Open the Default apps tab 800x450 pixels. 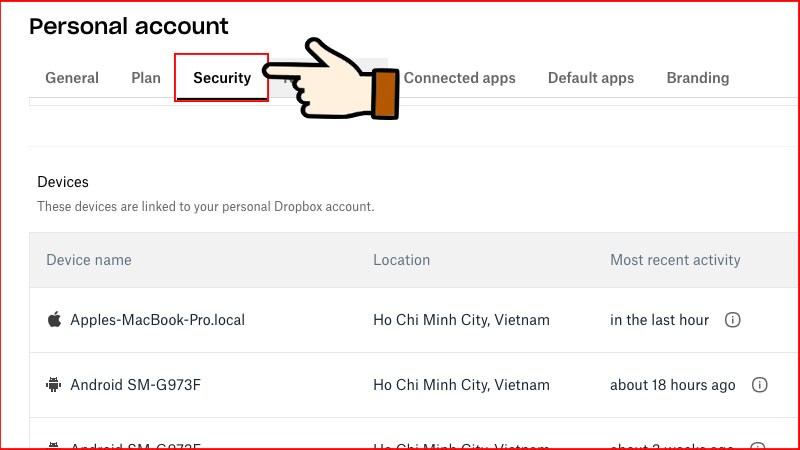click(x=591, y=78)
